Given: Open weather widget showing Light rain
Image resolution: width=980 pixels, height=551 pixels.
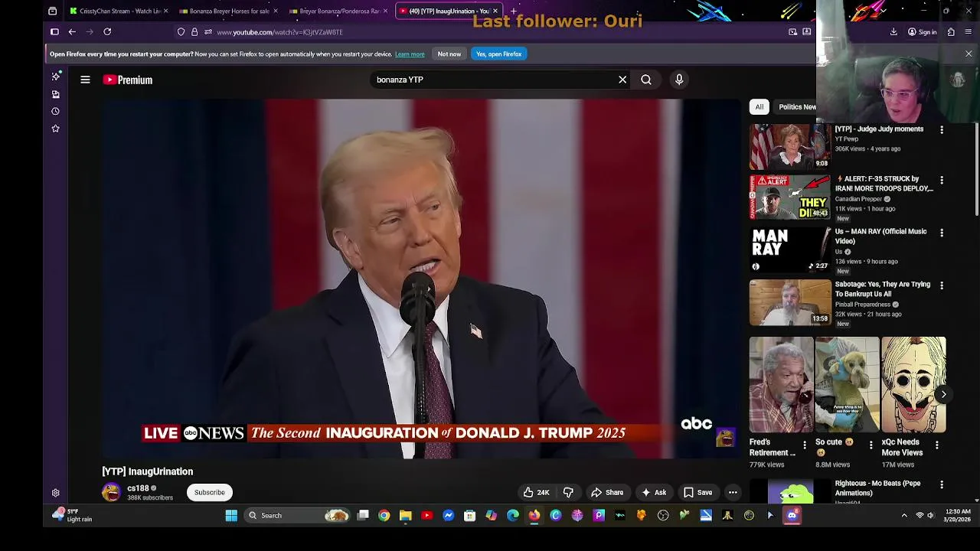Looking at the screenshot, I should pos(72,515).
